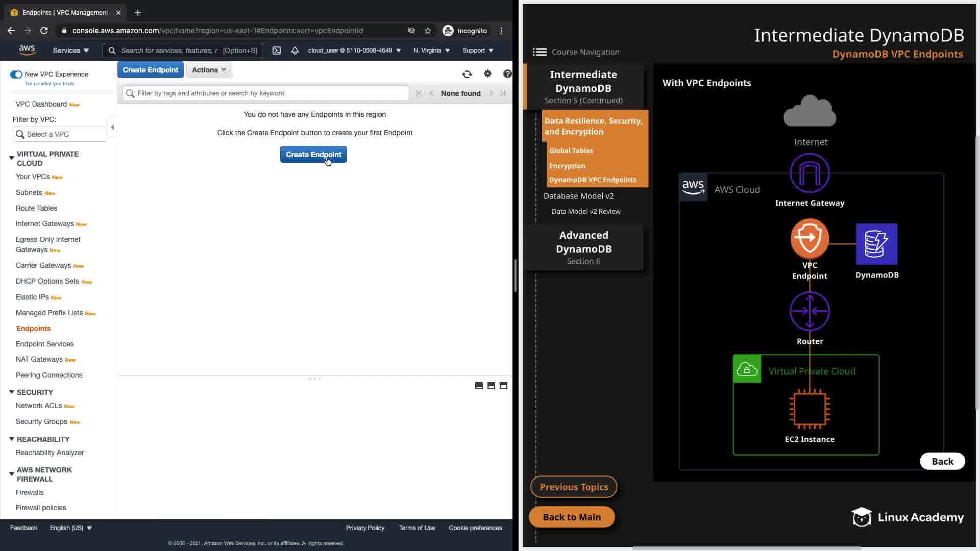Click the endpoint filter search field

(265, 93)
